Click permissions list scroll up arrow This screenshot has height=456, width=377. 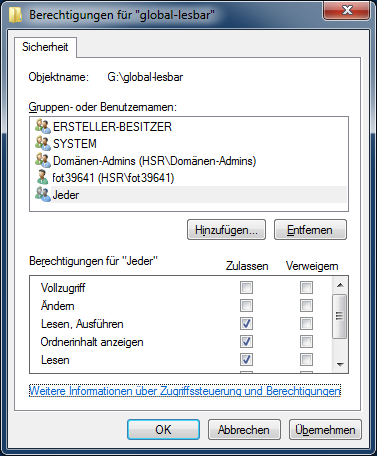click(x=340, y=285)
